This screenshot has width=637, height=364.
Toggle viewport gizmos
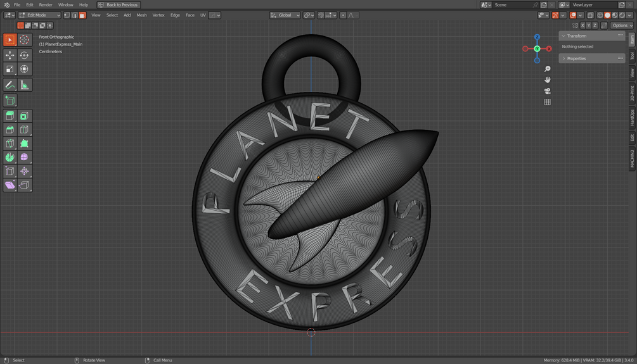tap(555, 15)
